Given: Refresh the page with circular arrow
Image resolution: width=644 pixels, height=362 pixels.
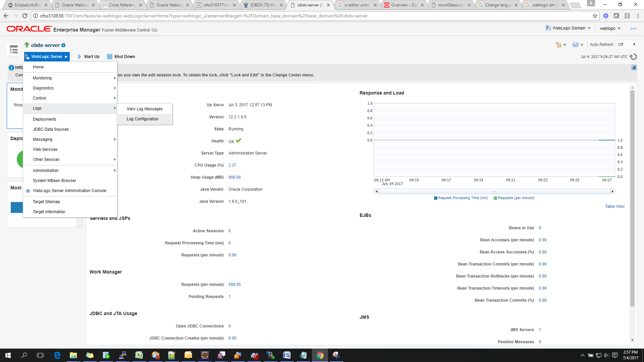Looking at the screenshot, I should coord(633,57).
